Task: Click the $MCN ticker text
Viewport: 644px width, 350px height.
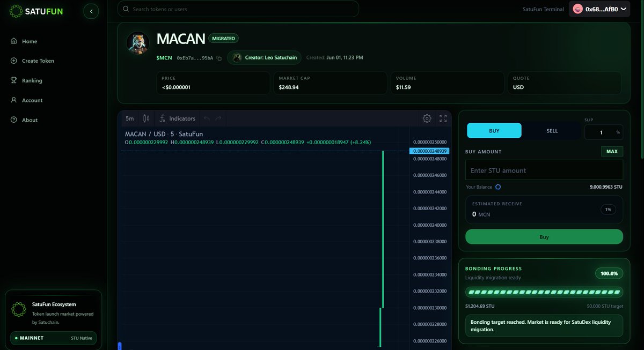Action: (x=164, y=57)
